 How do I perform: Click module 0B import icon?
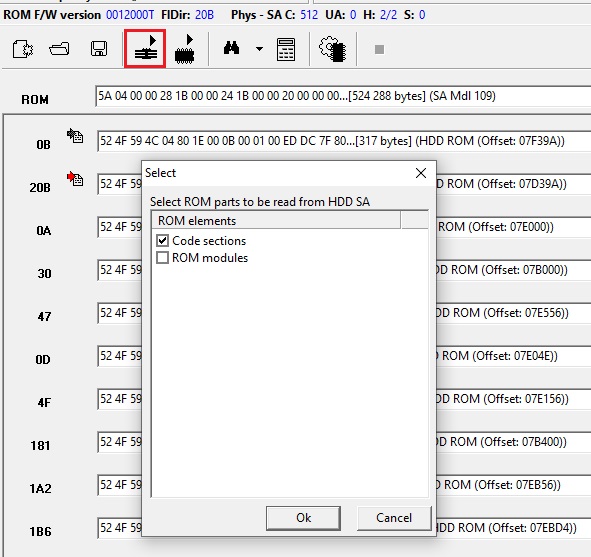tap(75, 136)
